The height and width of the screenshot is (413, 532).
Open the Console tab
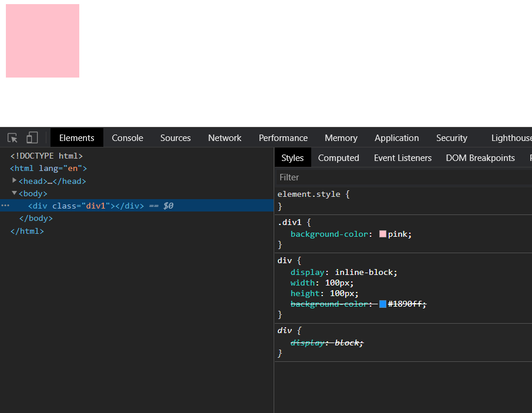127,138
